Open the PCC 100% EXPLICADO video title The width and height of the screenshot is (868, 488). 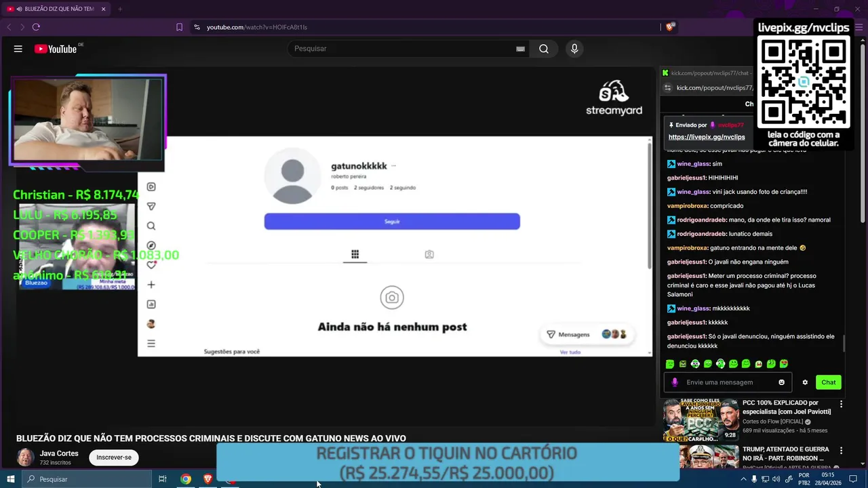tap(787, 407)
